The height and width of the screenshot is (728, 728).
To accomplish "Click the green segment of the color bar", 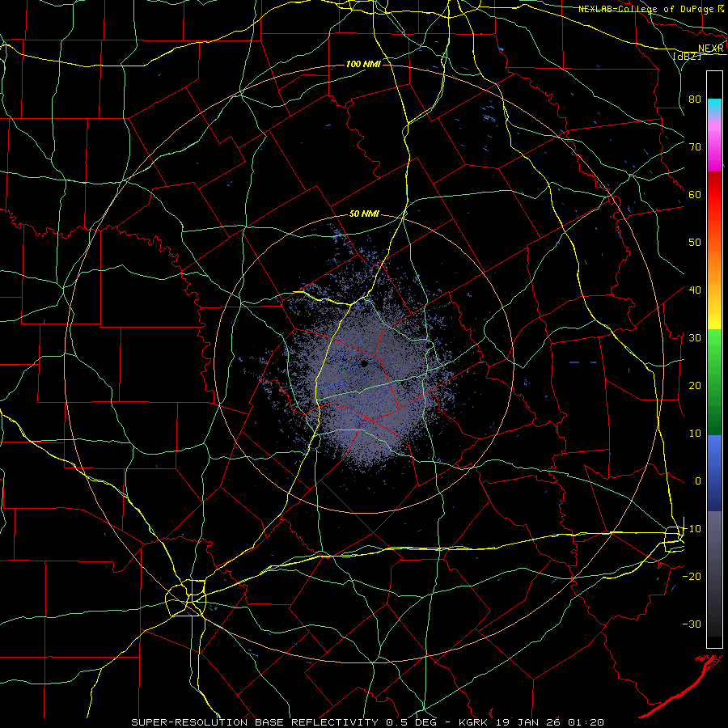I will click(x=714, y=382).
